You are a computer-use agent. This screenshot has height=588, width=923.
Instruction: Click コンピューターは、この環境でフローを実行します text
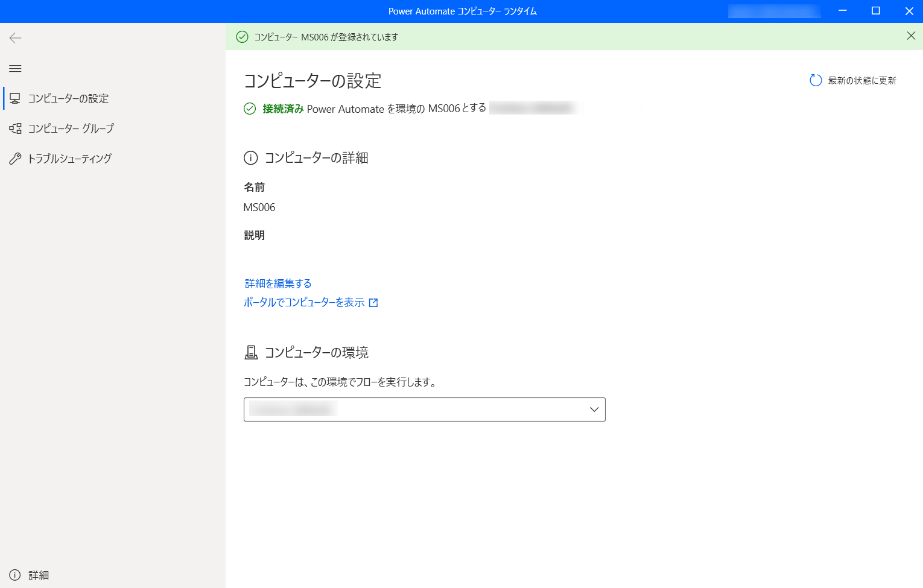tap(340, 382)
